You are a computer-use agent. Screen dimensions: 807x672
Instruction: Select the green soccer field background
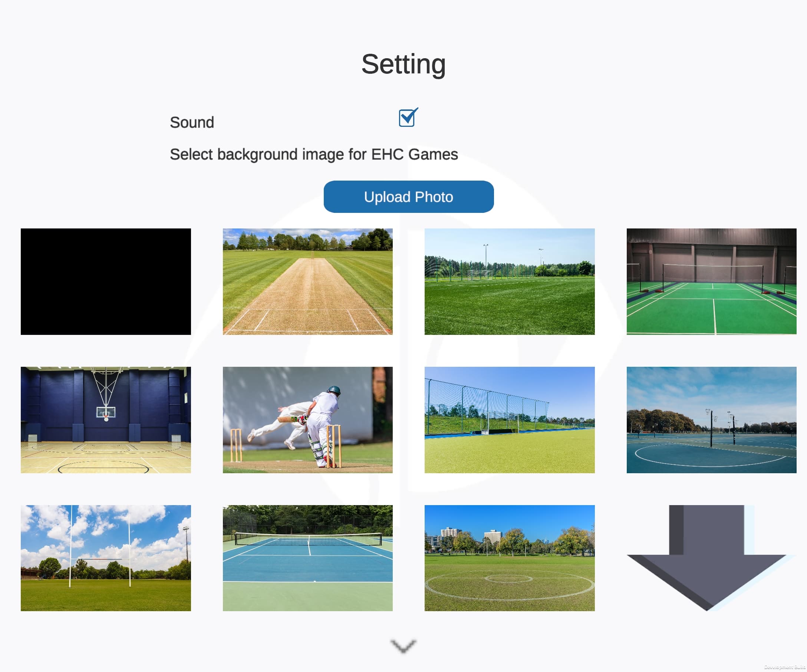[x=510, y=281]
